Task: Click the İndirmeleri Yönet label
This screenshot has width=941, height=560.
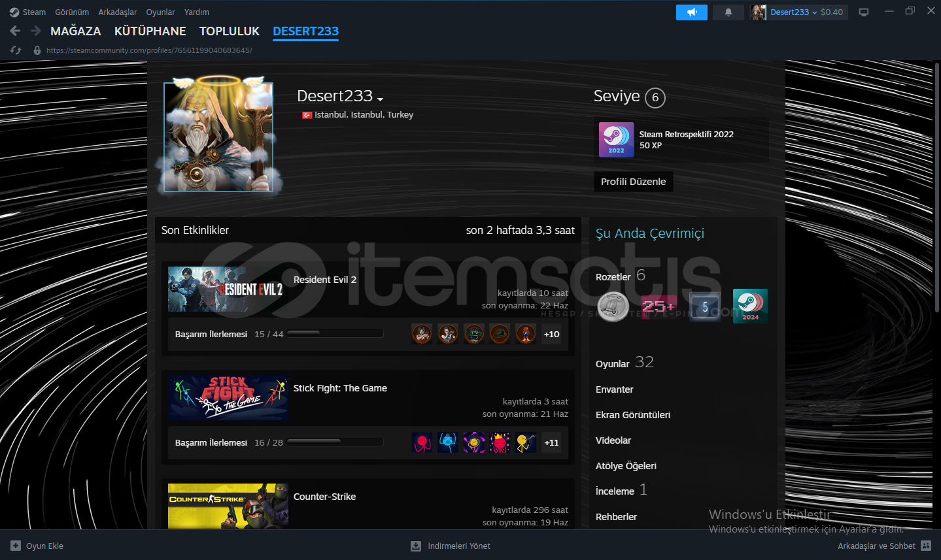Action: [x=459, y=546]
